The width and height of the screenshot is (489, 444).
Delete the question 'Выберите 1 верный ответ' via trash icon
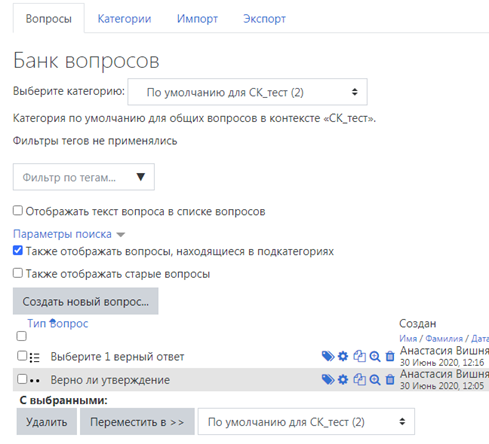(390, 356)
